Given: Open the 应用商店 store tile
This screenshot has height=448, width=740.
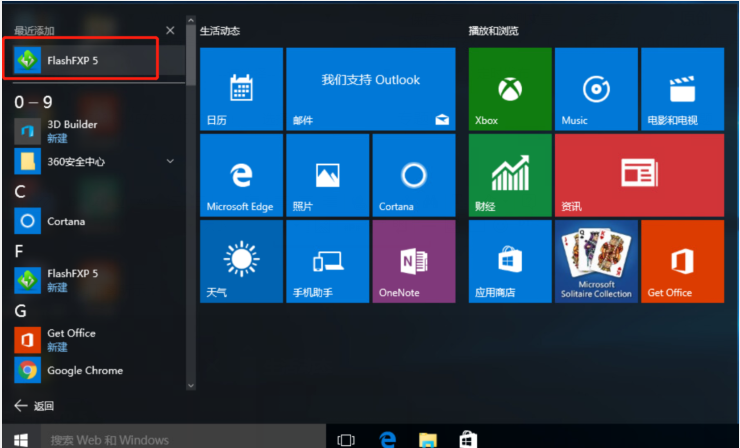Looking at the screenshot, I should [510, 261].
